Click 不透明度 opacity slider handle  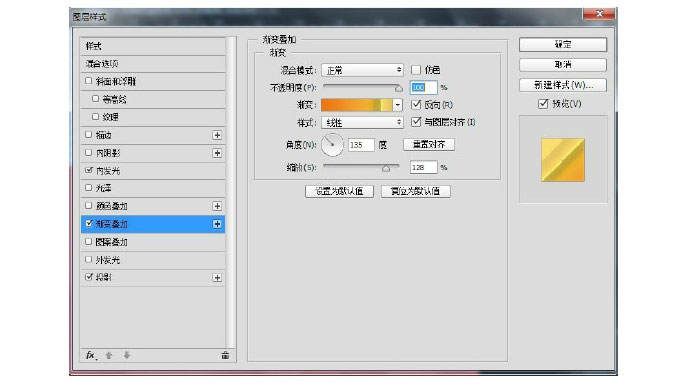point(398,88)
